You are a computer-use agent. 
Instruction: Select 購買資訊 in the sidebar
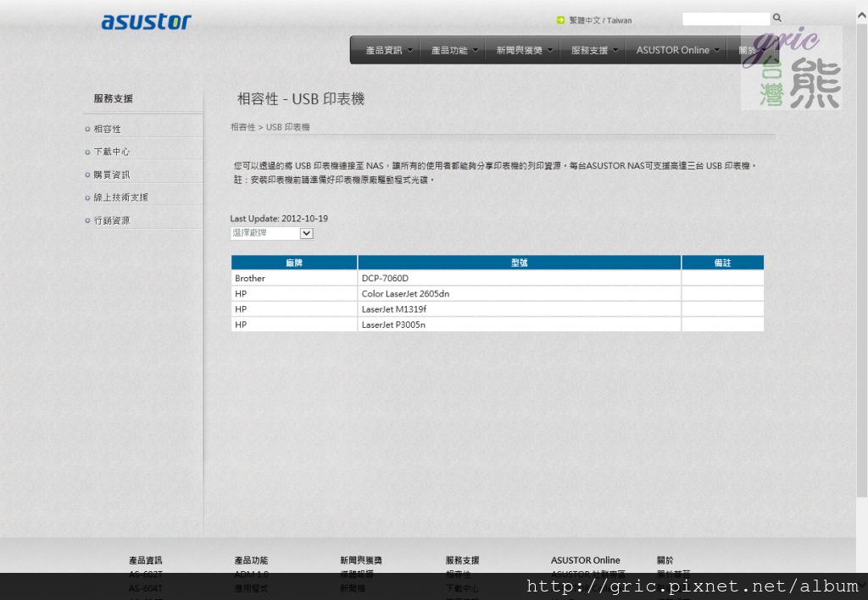pyautogui.click(x=111, y=175)
